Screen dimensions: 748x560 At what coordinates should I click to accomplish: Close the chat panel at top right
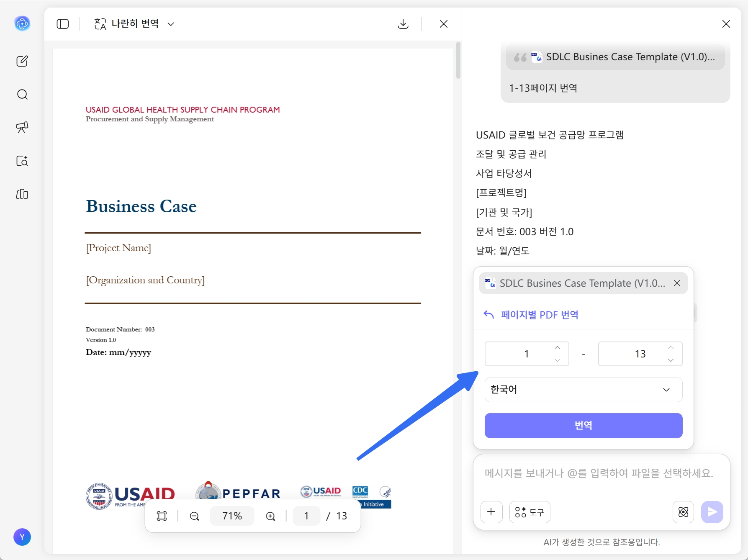[x=726, y=24]
